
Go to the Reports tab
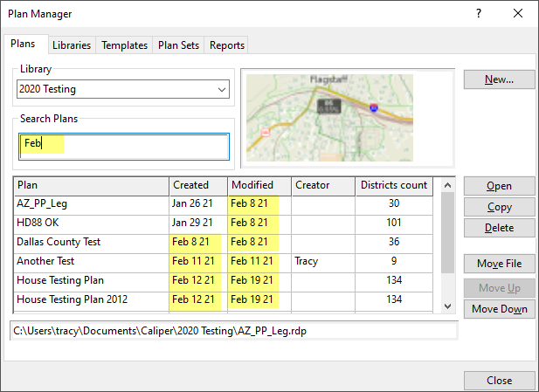coord(227,45)
